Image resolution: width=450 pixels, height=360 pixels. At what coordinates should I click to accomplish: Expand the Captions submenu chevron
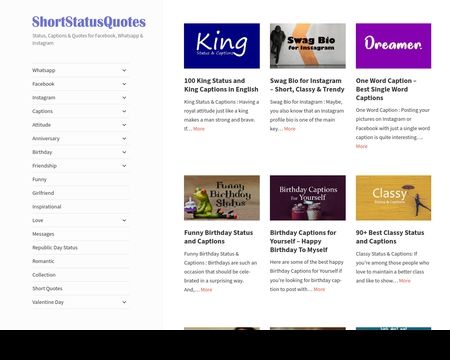pos(124,111)
